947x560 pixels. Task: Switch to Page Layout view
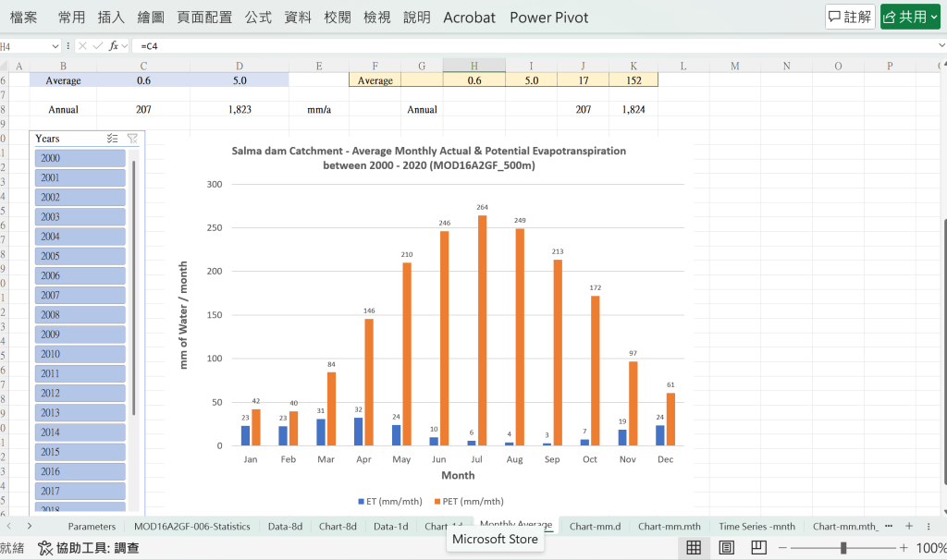727,547
